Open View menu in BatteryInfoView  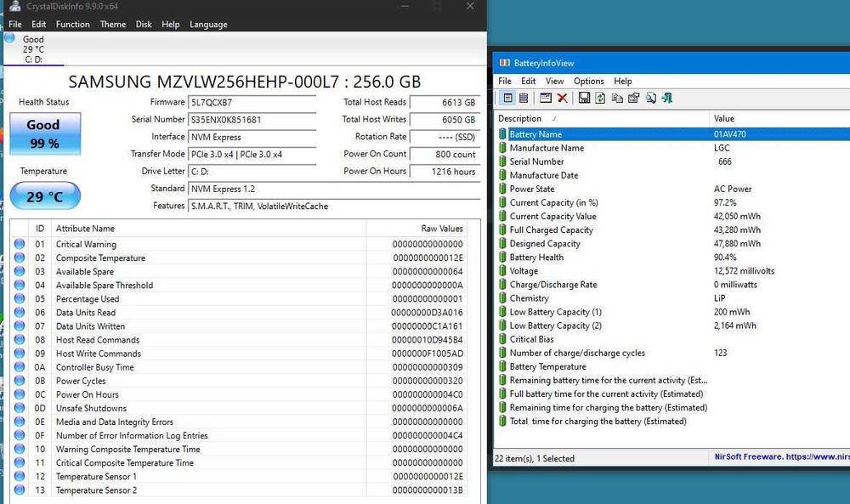[x=554, y=82]
